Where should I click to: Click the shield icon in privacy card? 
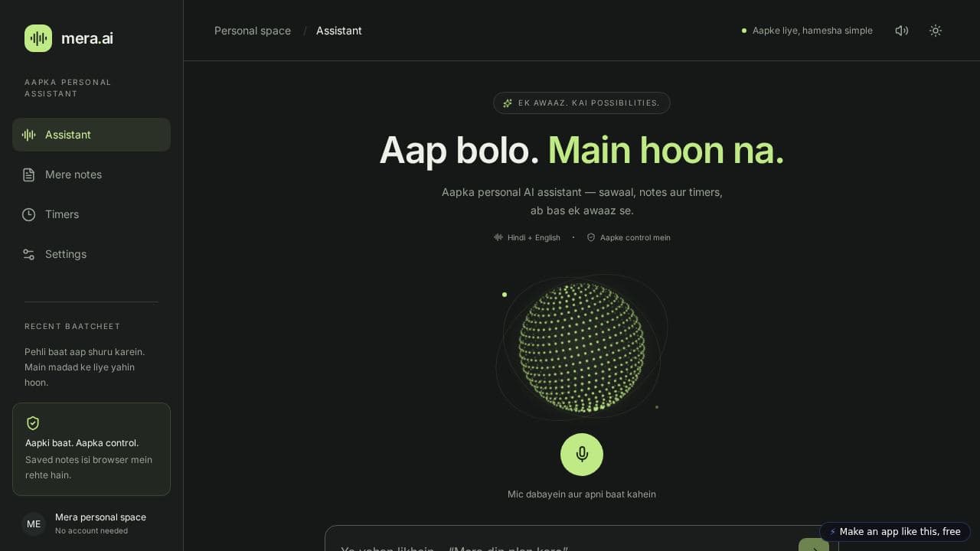pyautogui.click(x=33, y=423)
